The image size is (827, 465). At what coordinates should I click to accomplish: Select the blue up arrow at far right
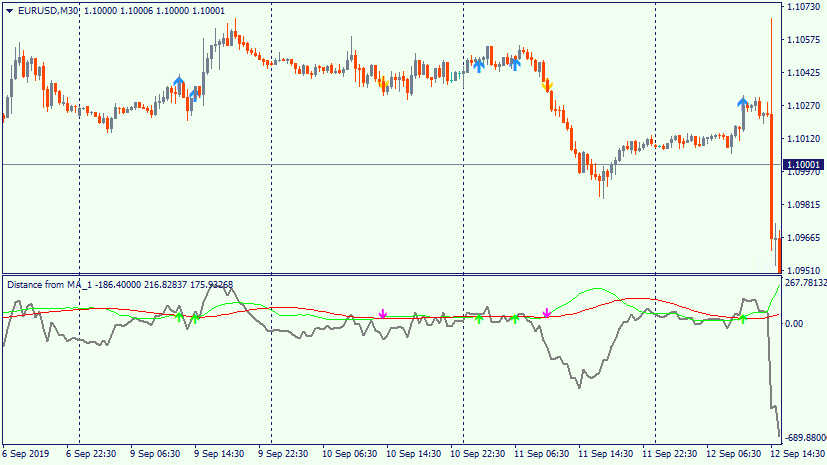click(x=743, y=102)
